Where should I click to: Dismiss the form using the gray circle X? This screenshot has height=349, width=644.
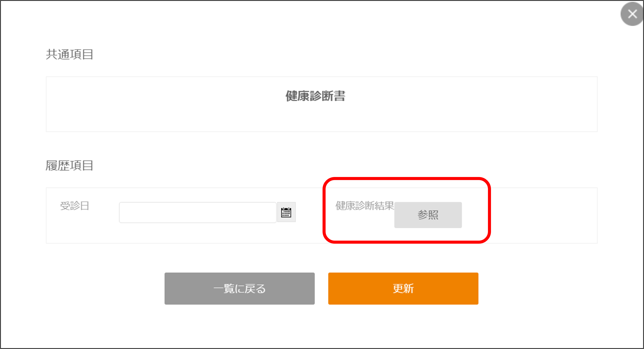coord(632,14)
